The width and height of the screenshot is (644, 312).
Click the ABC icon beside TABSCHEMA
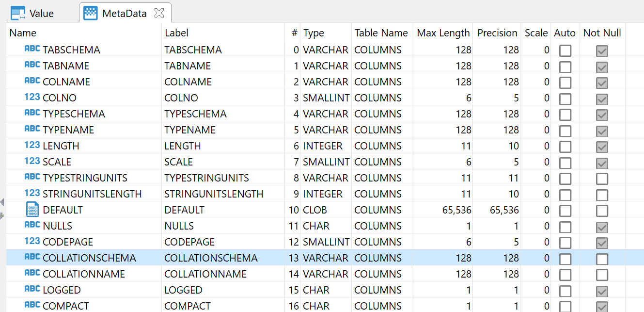point(32,49)
